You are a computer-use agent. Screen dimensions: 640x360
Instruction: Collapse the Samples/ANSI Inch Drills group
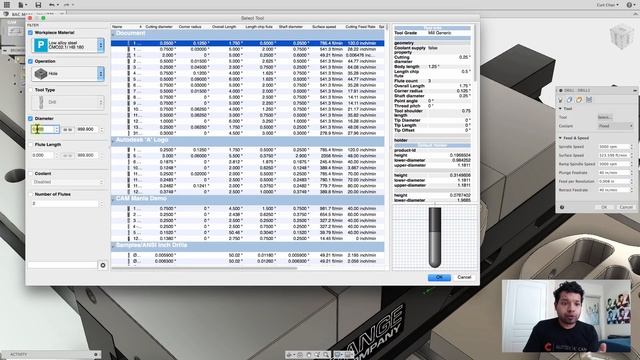coord(113,246)
